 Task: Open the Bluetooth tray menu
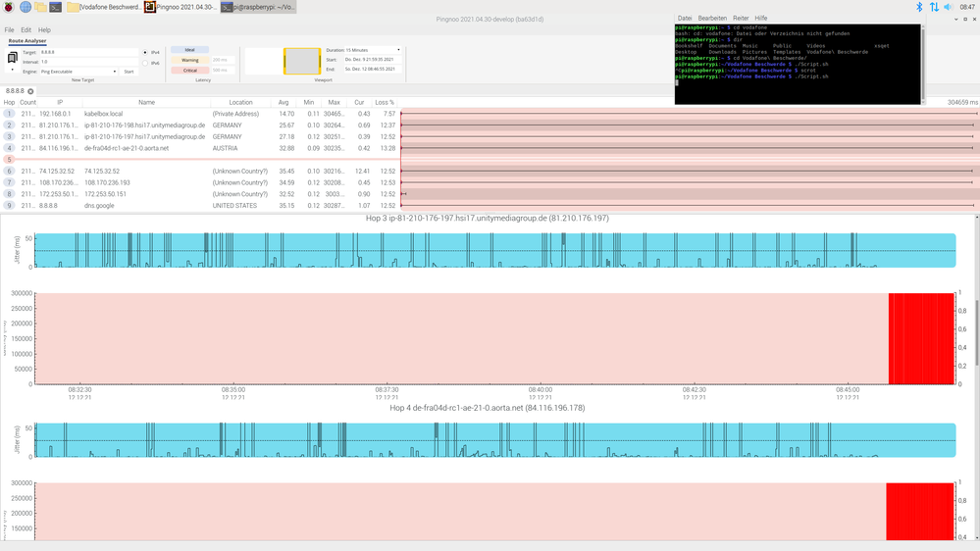point(919,7)
